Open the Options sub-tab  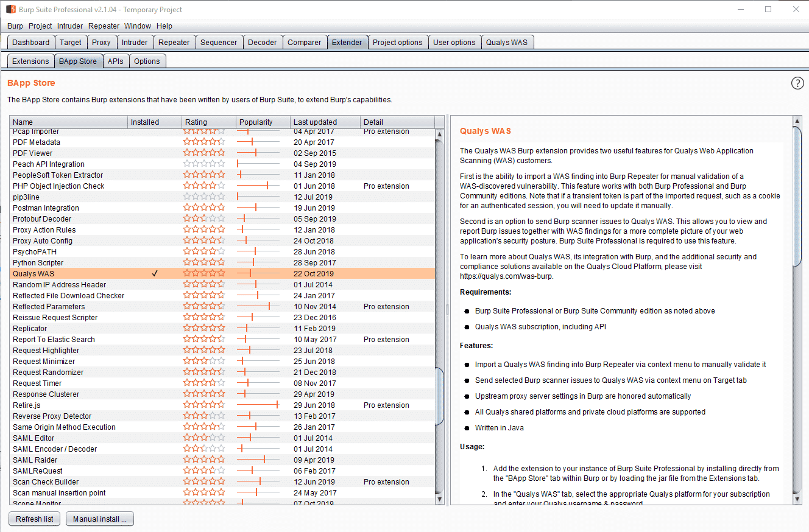point(147,61)
